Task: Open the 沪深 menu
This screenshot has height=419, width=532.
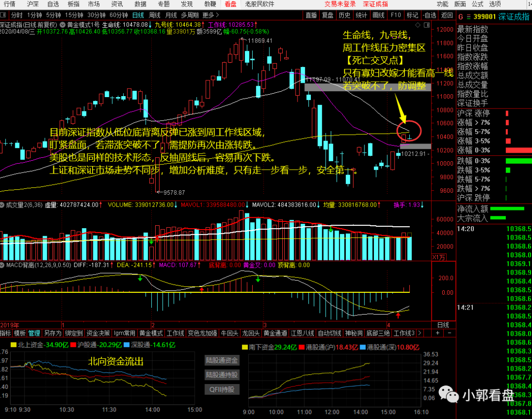Action: [x=33, y=4]
